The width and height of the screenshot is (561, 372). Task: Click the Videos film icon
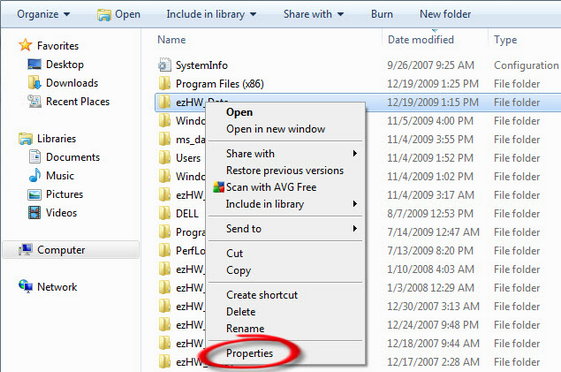(34, 213)
